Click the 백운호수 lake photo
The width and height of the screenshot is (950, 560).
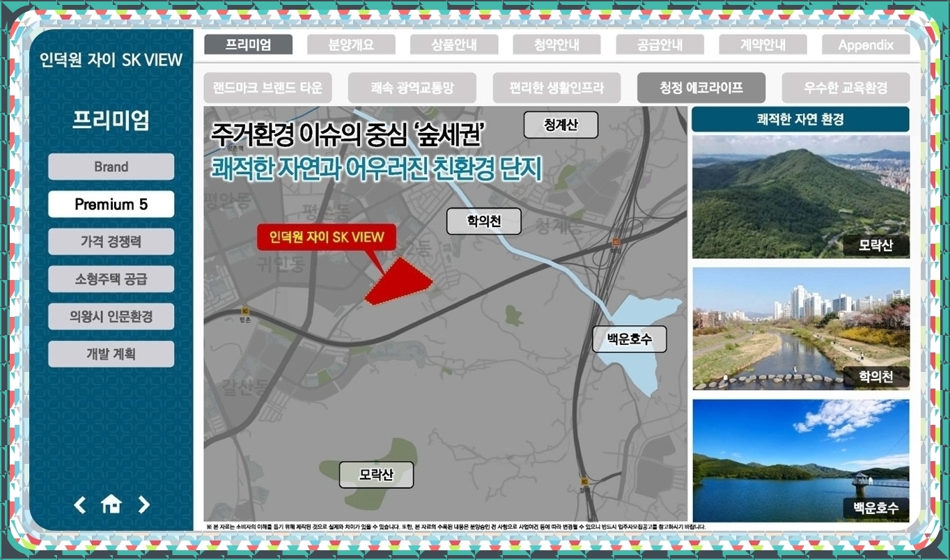tap(801, 460)
